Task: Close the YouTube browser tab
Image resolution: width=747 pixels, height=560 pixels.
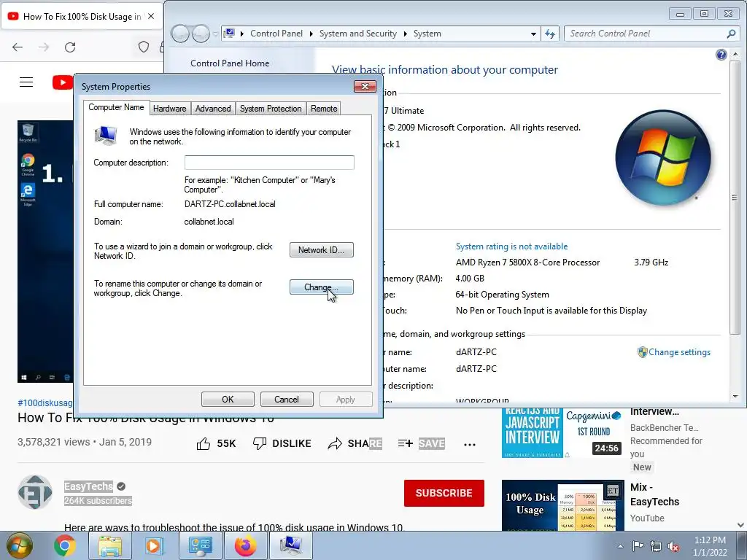Action: (151, 16)
